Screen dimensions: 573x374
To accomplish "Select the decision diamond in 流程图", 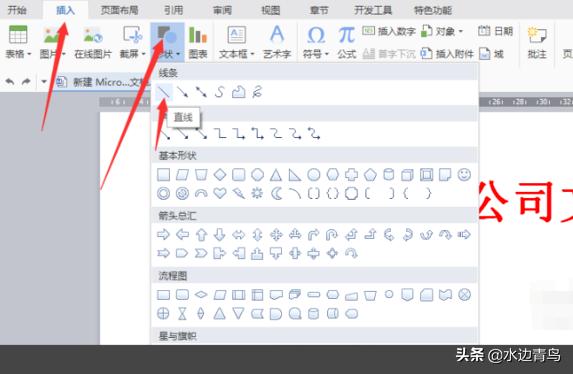I will (201, 295).
